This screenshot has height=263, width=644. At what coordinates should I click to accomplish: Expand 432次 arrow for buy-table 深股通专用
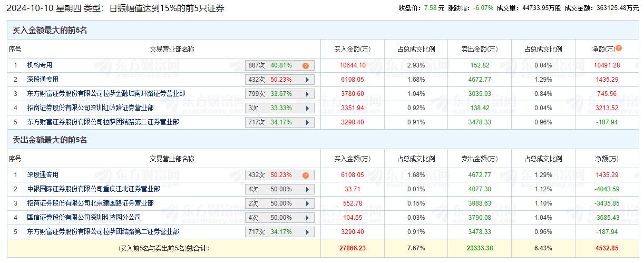click(x=307, y=80)
